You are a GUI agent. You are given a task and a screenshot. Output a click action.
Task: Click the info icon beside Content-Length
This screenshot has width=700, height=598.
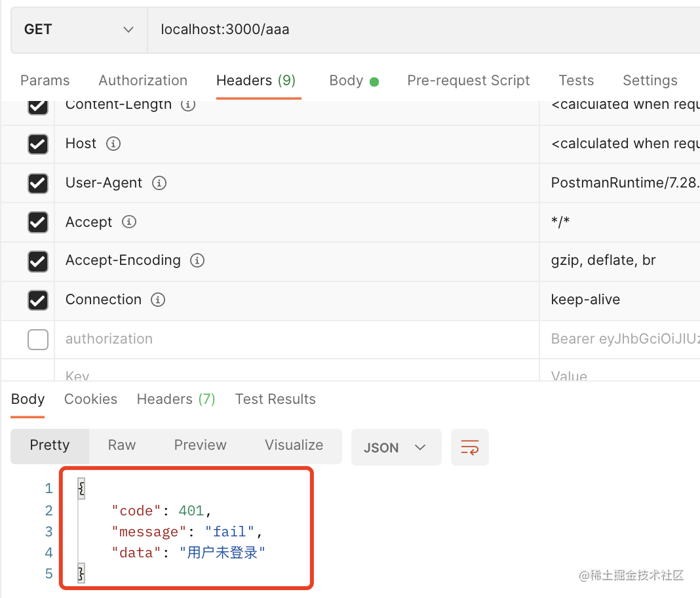click(x=188, y=105)
